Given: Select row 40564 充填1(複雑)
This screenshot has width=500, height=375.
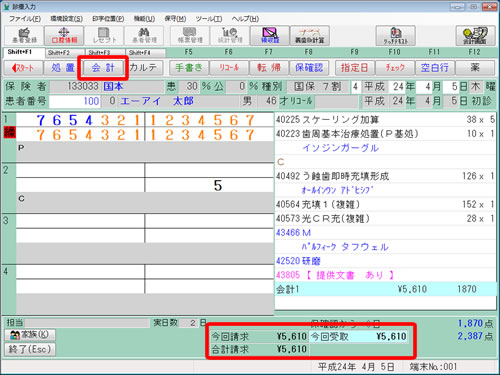Looking at the screenshot, I should click(x=385, y=204).
